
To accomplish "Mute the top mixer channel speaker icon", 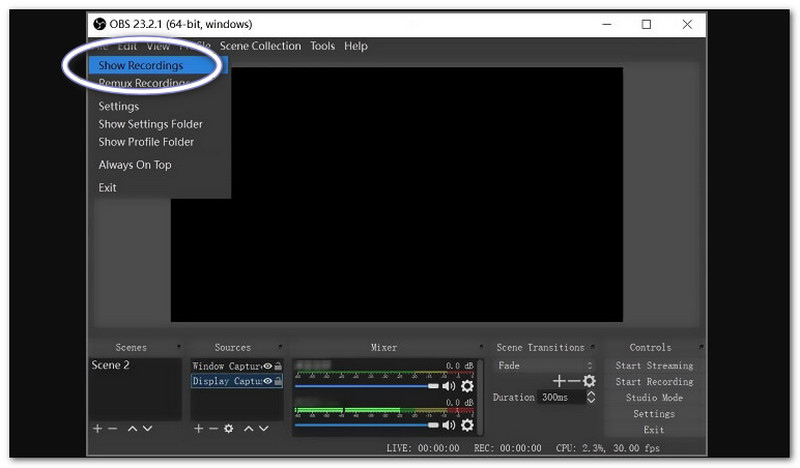I will (448, 386).
